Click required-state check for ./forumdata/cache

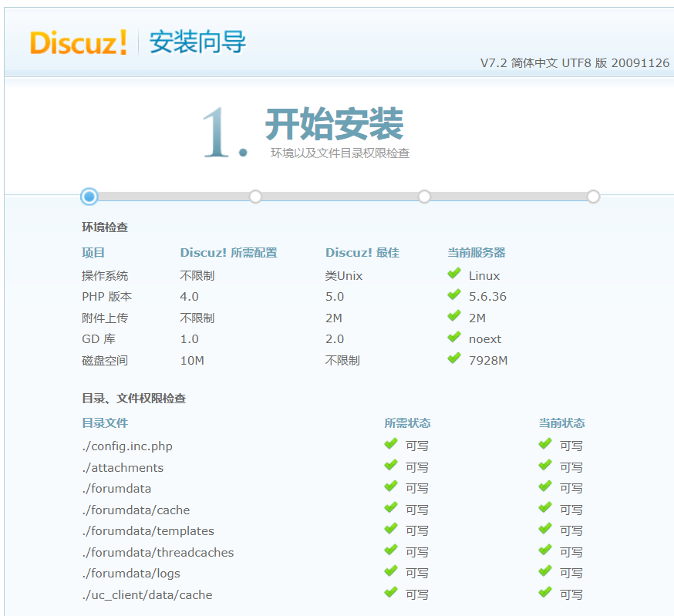[391, 507]
